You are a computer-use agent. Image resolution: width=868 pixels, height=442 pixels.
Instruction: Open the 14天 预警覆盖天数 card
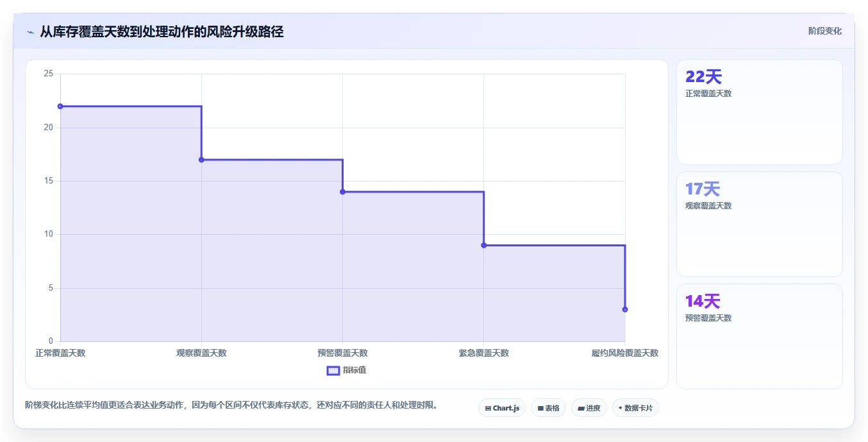[759, 337]
